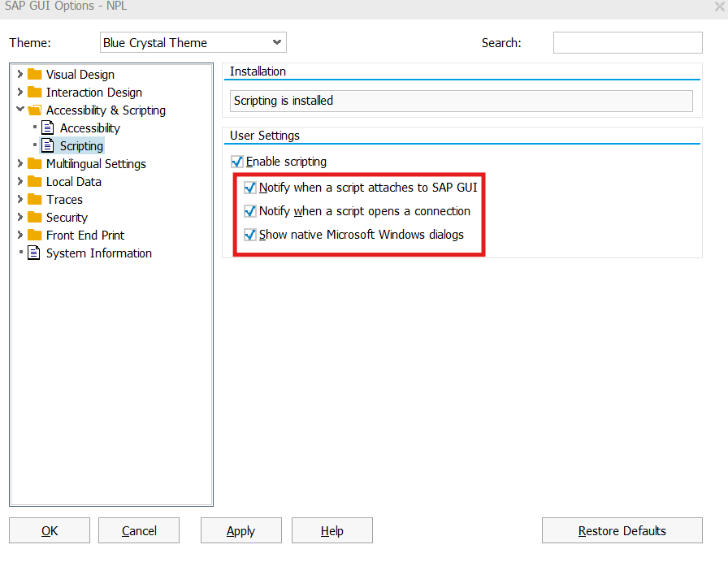
Task: Expand the Local Data tree node
Action: pos(19,181)
